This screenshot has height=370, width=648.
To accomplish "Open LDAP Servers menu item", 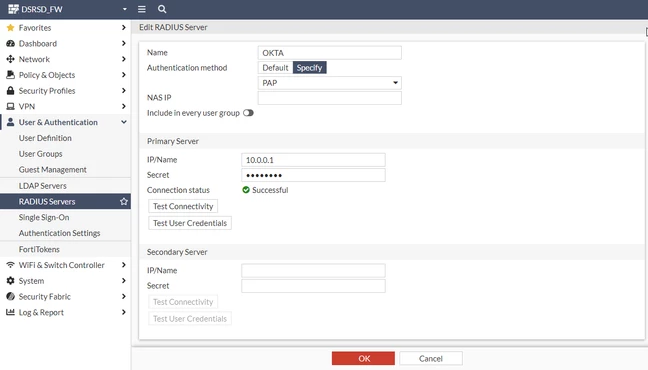I will pyautogui.click(x=65, y=186).
